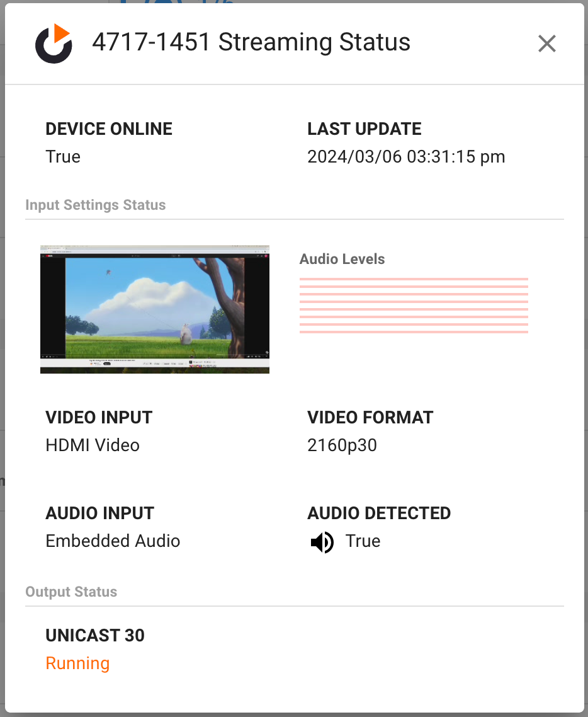Click the VIDEO FORMAT label
This screenshot has width=588, height=717.
coord(370,418)
